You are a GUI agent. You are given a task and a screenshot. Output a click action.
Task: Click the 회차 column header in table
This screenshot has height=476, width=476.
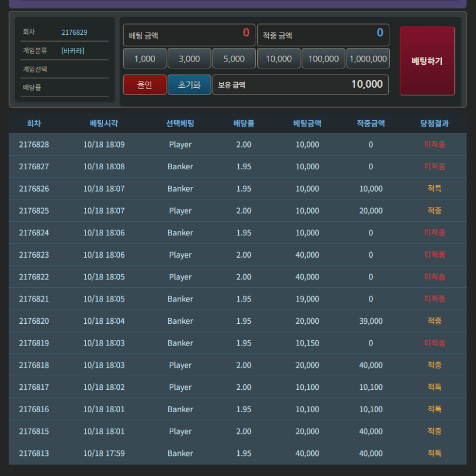click(34, 123)
